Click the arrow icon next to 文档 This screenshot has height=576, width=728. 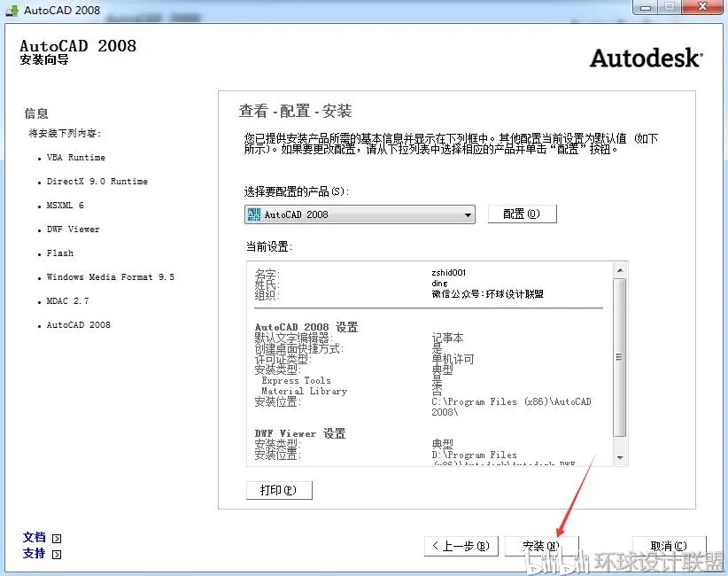coord(57,539)
